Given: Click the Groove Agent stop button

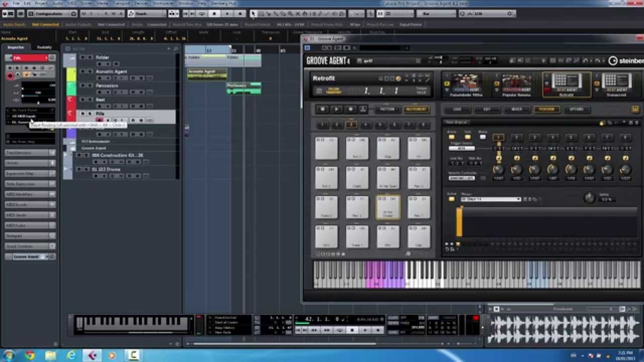Looking at the screenshot, I should click(323, 109).
